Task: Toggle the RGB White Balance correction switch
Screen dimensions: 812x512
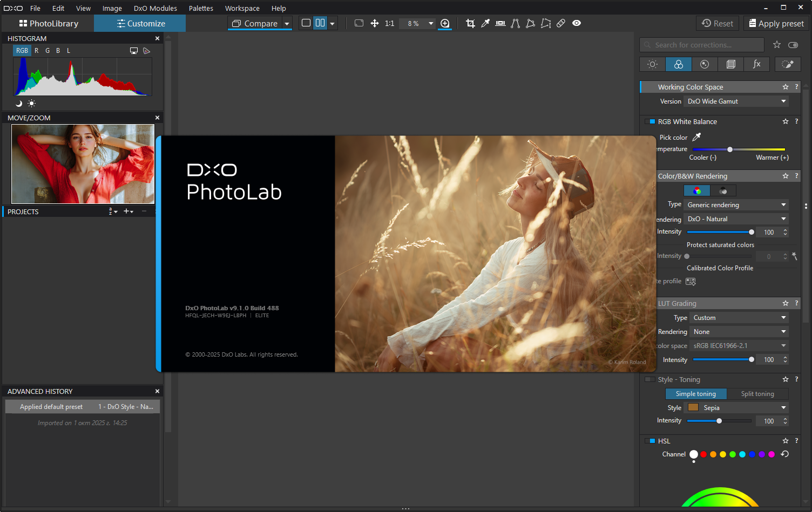Action: [x=650, y=122]
